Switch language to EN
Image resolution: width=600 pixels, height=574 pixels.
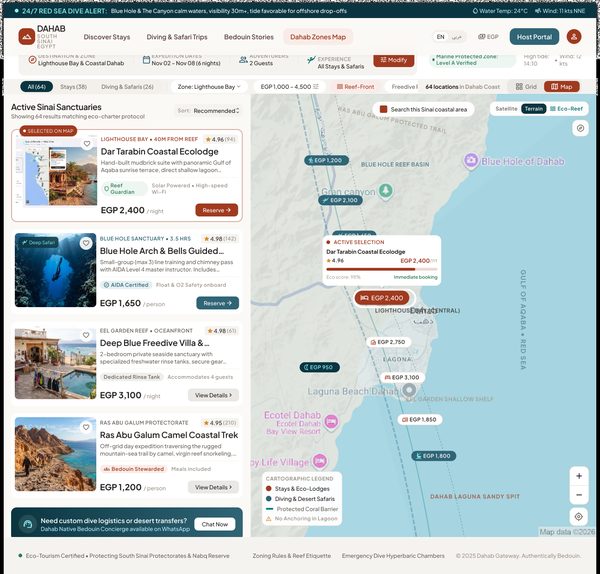[440, 37]
